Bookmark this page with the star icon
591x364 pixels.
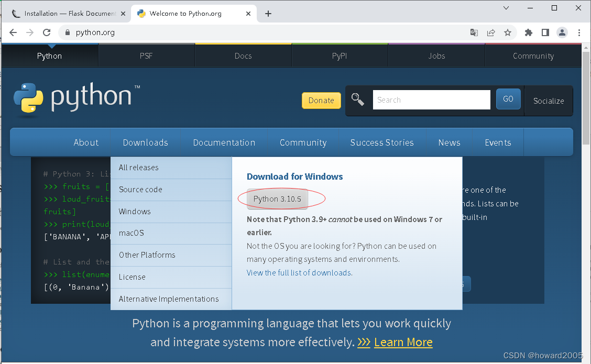tap(508, 32)
